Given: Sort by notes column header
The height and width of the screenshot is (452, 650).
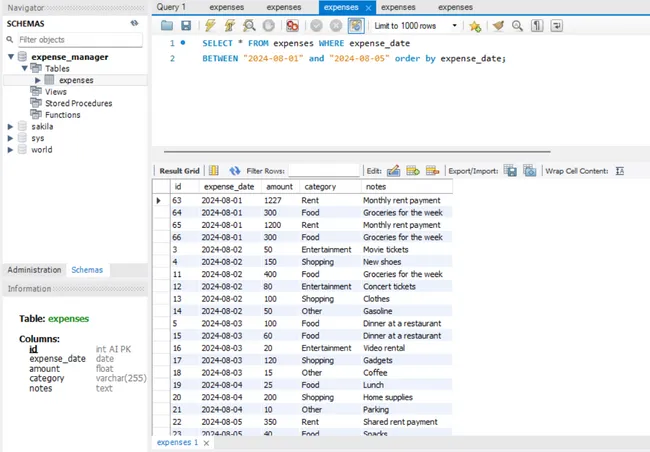Looking at the screenshot, I should coord(407,187).
